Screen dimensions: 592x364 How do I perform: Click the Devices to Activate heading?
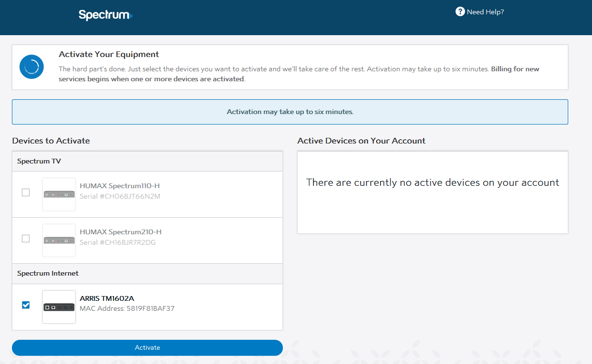pyautogui.click(x=51, y=141)
